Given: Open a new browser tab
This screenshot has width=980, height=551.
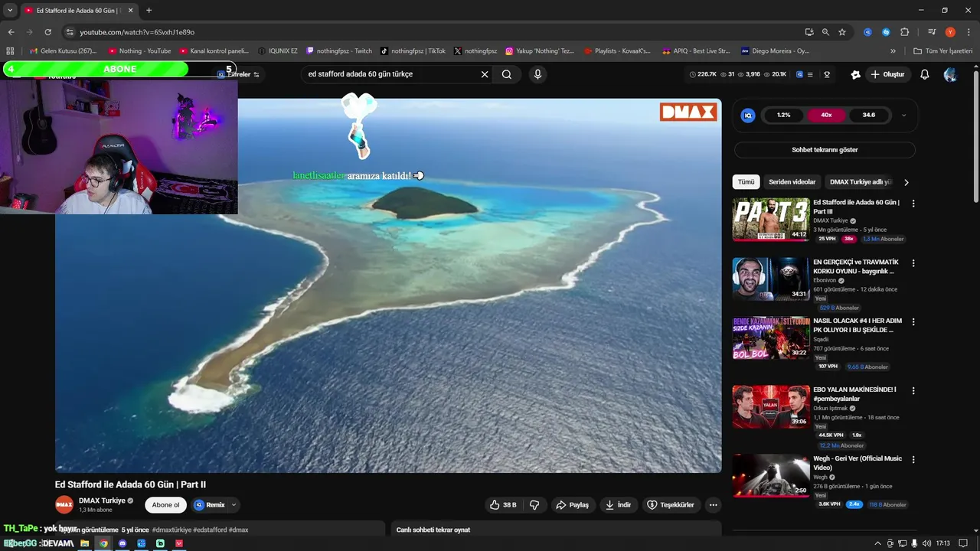Looking at the screenshot, I should [149, 10].
